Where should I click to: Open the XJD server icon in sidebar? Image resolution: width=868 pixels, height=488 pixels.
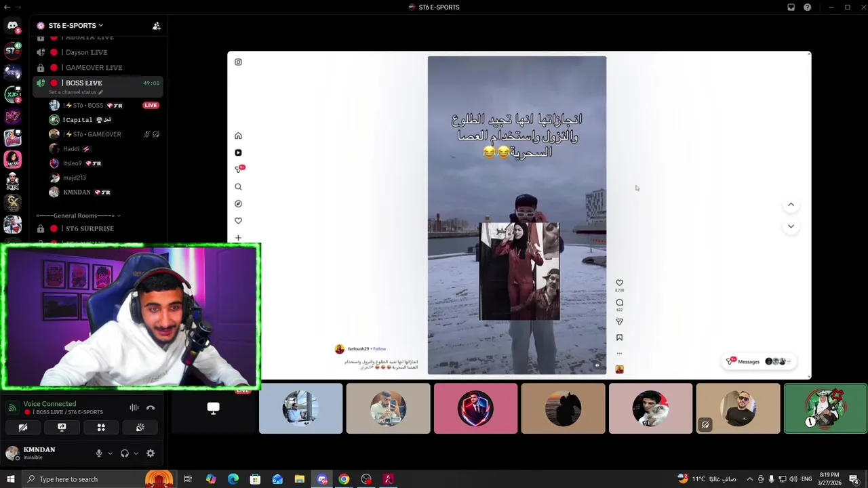point(12,94)
